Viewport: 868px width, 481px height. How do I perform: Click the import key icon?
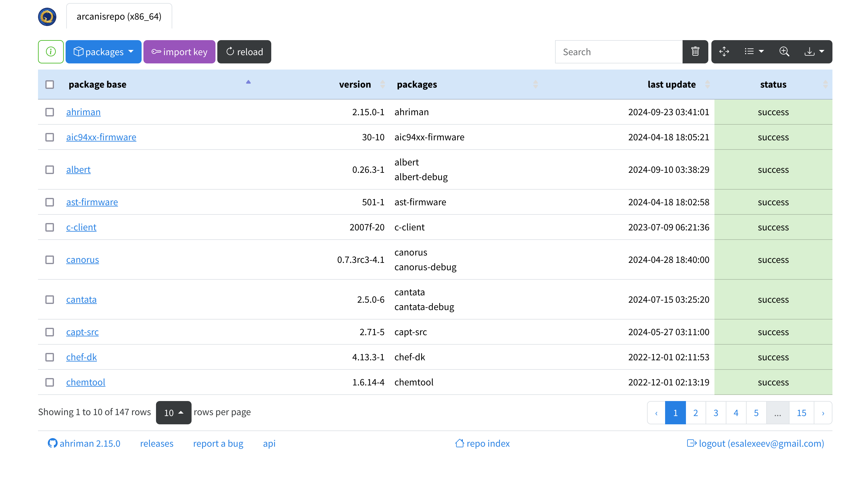tap(180, 51)
